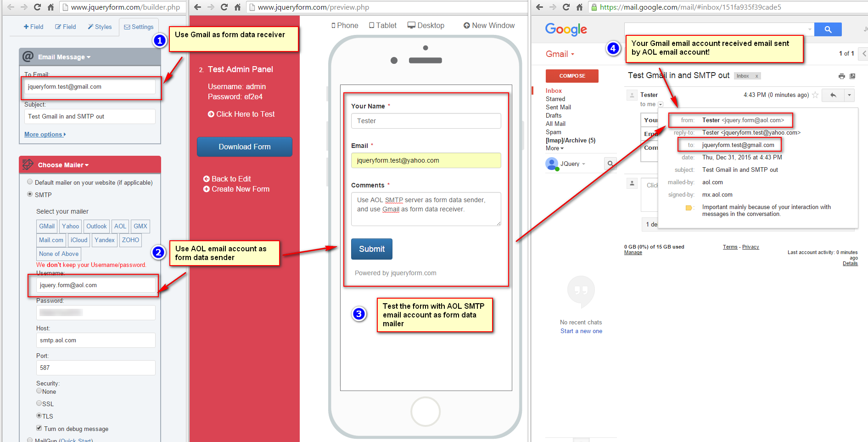
Task: Click the Choose Mailer envelope icon
Action: [x=28, y=164]
